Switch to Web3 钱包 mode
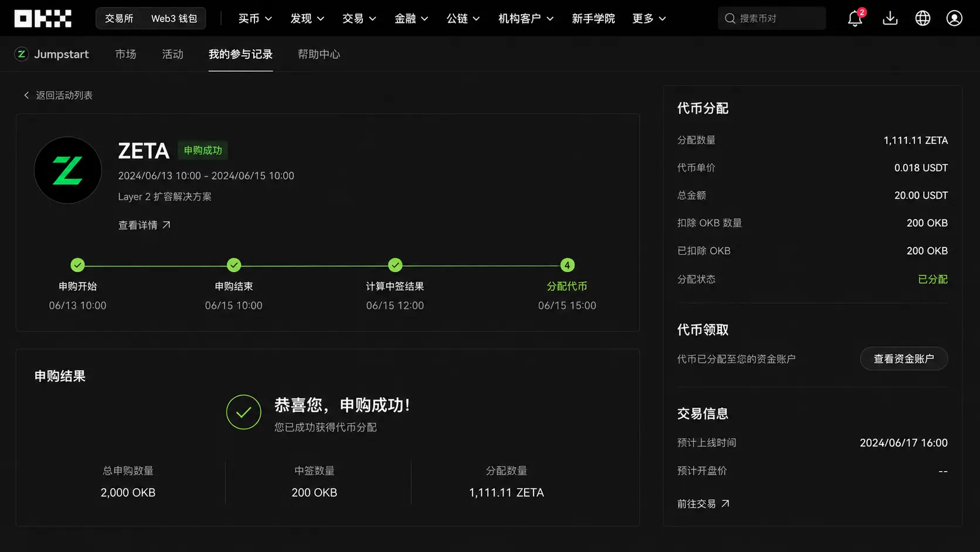The width and height of the screenshot is (980, 552). coord(174,19)
